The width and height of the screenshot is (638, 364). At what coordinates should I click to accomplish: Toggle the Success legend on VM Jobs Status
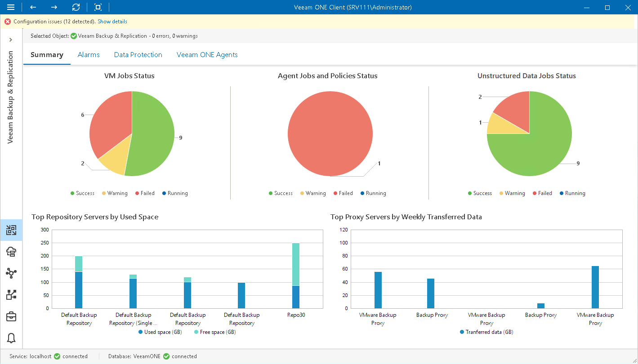pos(82,193)
